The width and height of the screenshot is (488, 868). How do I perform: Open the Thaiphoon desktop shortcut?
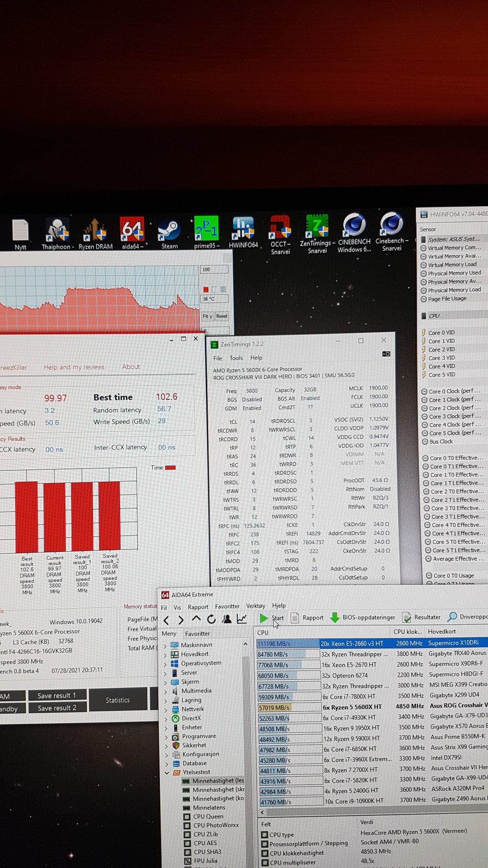coord(58,234)
